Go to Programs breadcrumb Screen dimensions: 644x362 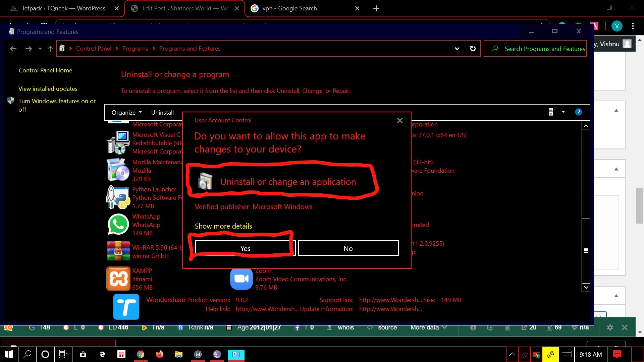[x=135, y=49]
